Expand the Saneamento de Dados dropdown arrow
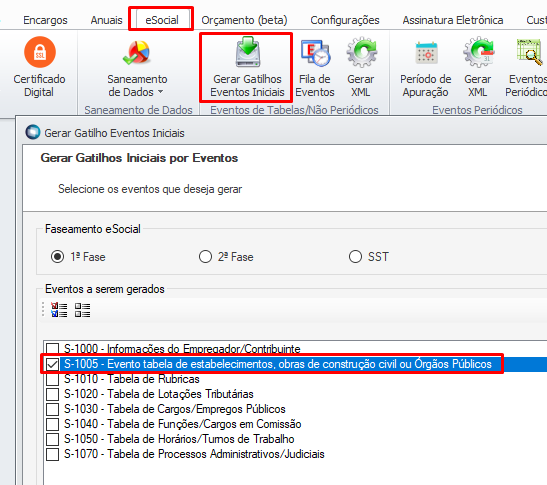The height and width of the screenshot is (485, 547). [x=160, y=92]
